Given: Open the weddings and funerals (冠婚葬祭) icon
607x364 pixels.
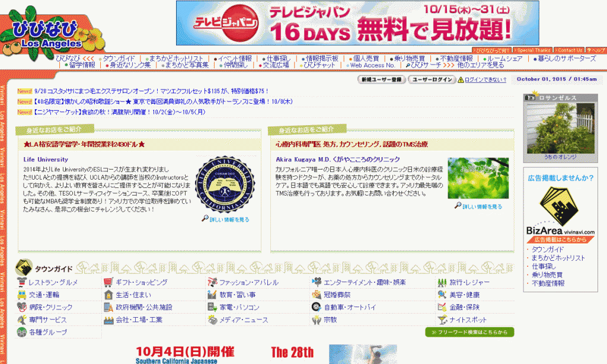Looking at the screenshot, I should pos(317,295).
